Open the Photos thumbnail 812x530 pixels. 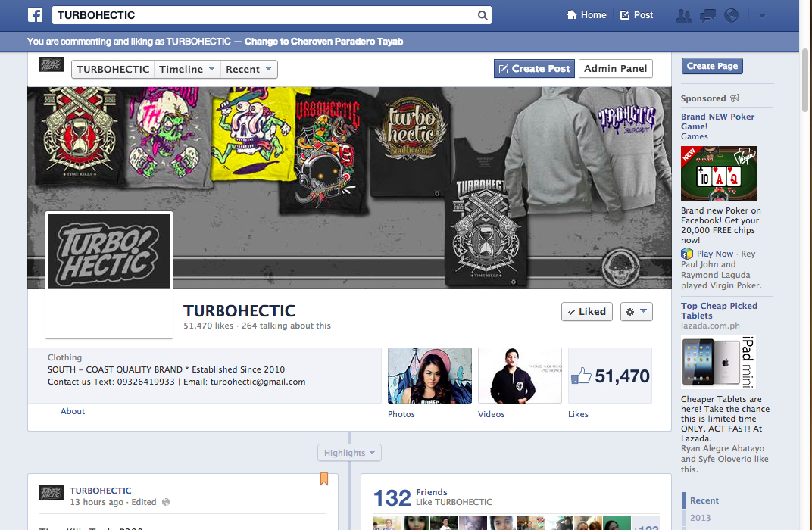429,376
